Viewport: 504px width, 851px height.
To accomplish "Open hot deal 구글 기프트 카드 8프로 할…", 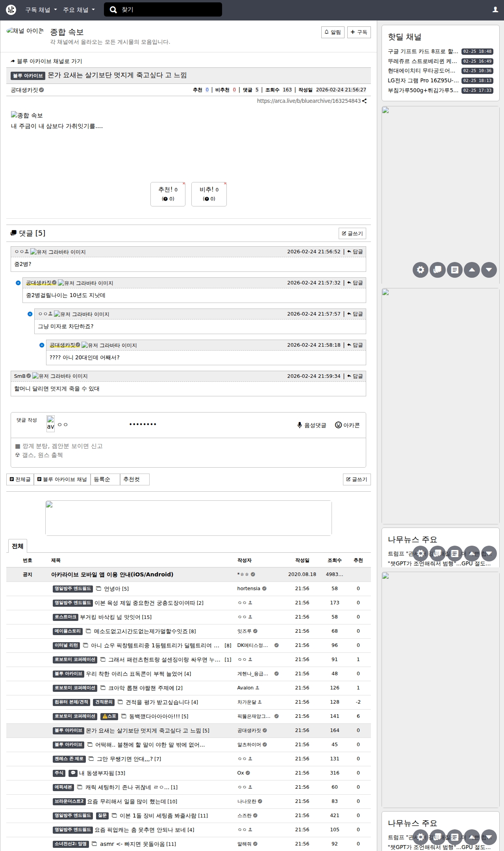I will (423, 52).
